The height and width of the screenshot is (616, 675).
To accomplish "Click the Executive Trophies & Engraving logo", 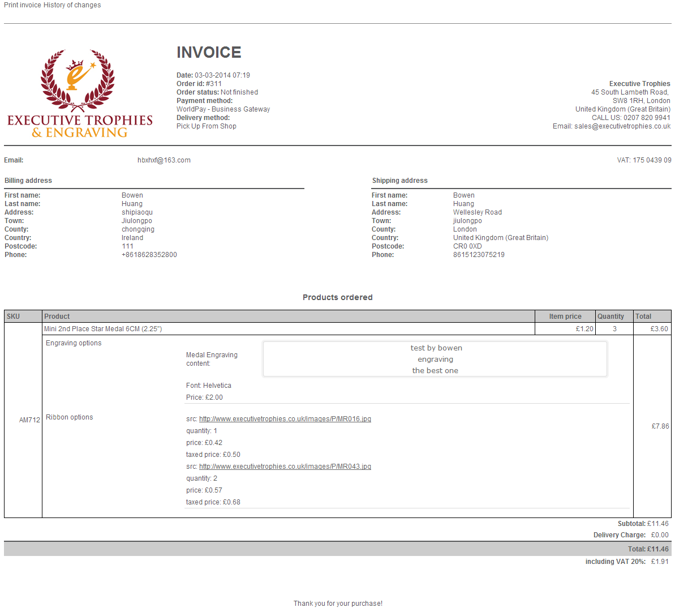I will [79, 94].
